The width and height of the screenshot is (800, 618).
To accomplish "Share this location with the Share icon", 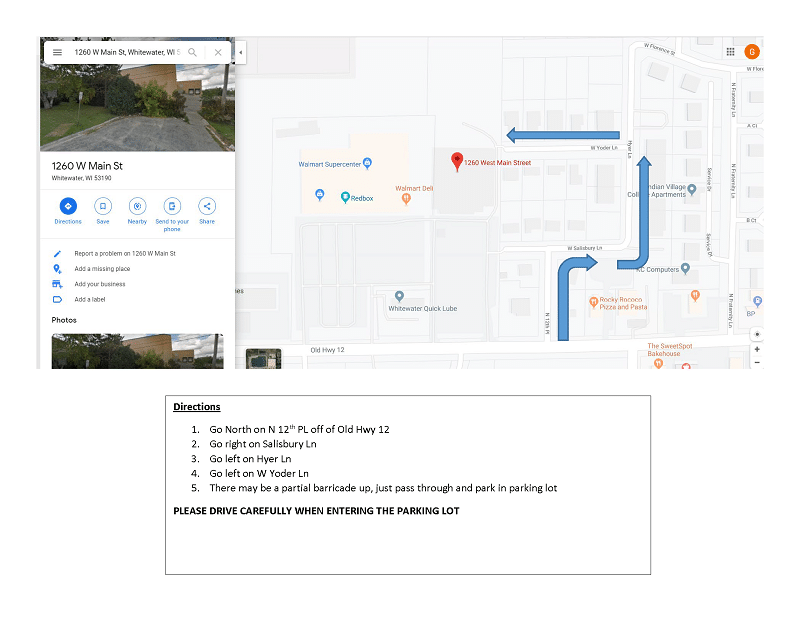I will tap(207, 206).
